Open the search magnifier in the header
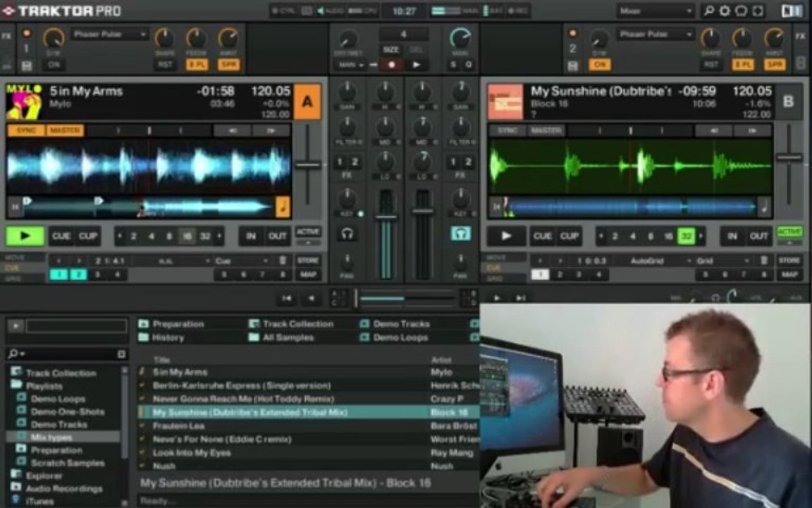The height and width of the screenshot is (508, 812). (709, 11)
